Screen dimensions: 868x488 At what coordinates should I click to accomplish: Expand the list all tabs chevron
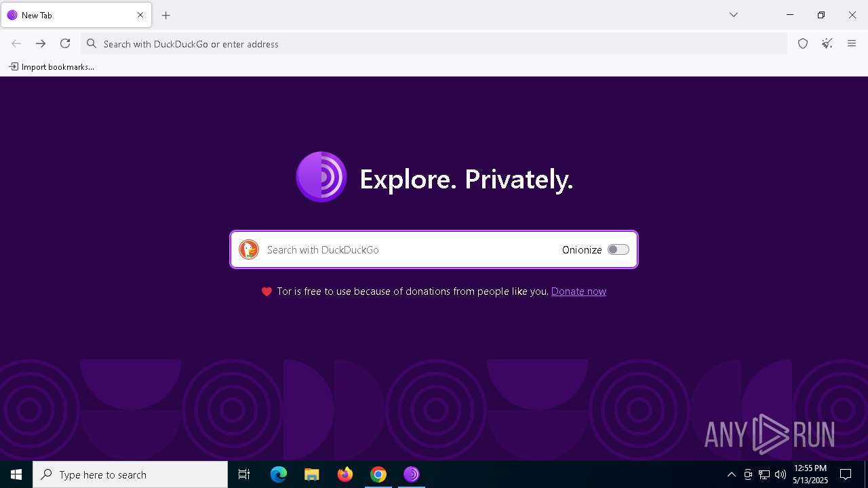(x=734, y=15)
